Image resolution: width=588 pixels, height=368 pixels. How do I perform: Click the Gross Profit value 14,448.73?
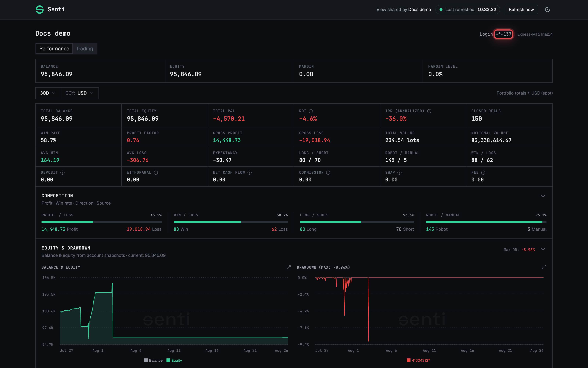227,140
